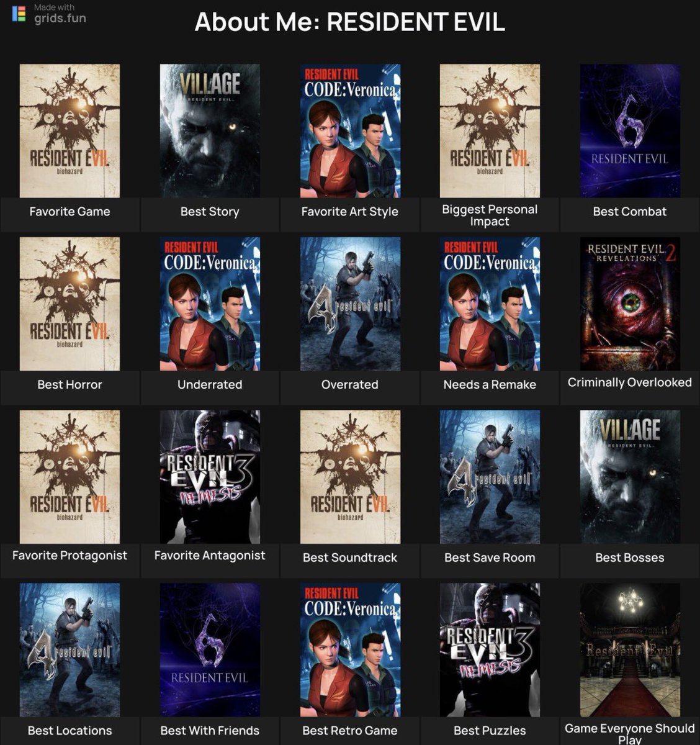The width and height of the screenshot is (700, 745).
Task: Select the Best With Friends cover image
Action: 210,649
